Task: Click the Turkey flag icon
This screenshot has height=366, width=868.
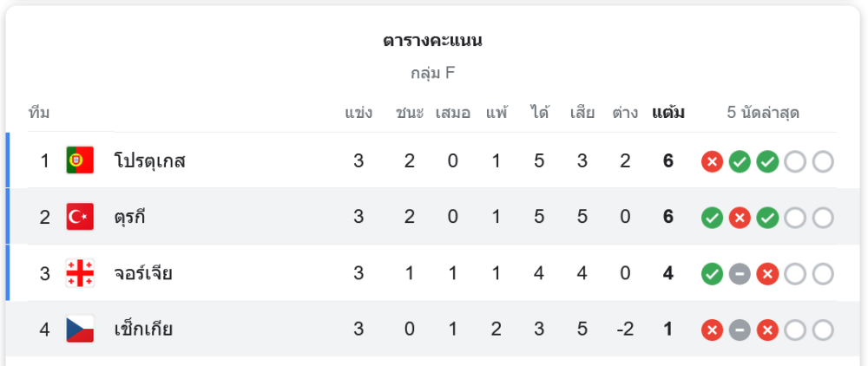Action: point(80,217)
